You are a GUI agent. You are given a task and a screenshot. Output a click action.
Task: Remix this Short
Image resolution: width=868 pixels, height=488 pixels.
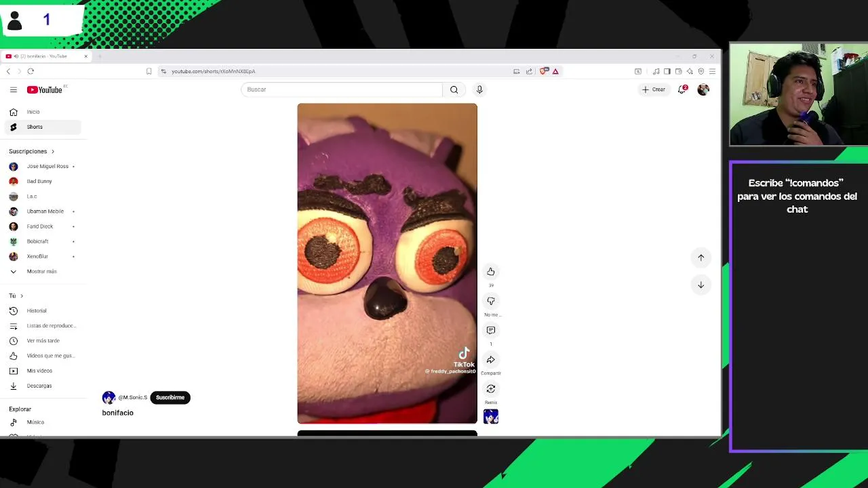491,388
